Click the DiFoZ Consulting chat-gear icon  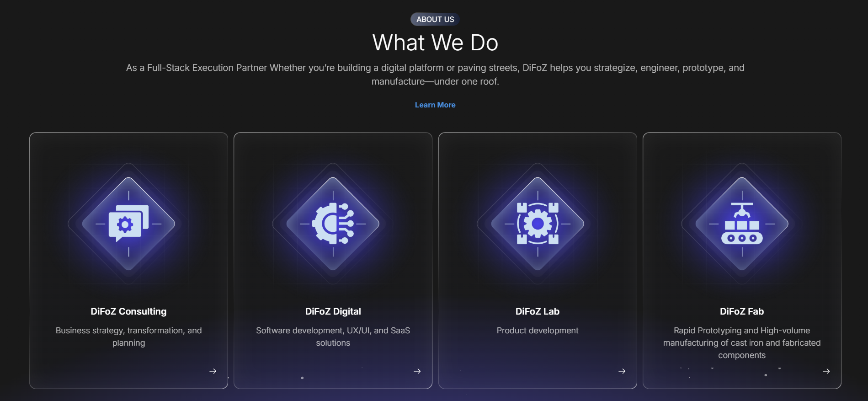(x=128, y=224)
